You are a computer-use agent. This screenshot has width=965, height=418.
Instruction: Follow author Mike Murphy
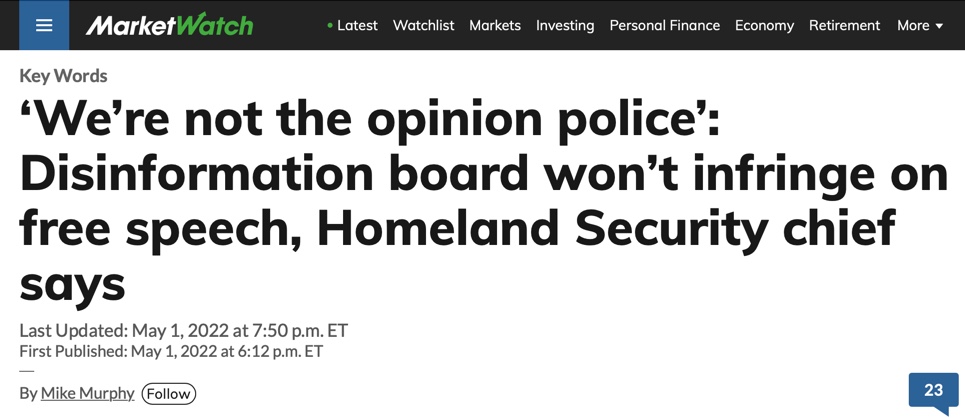click(169, 393)
